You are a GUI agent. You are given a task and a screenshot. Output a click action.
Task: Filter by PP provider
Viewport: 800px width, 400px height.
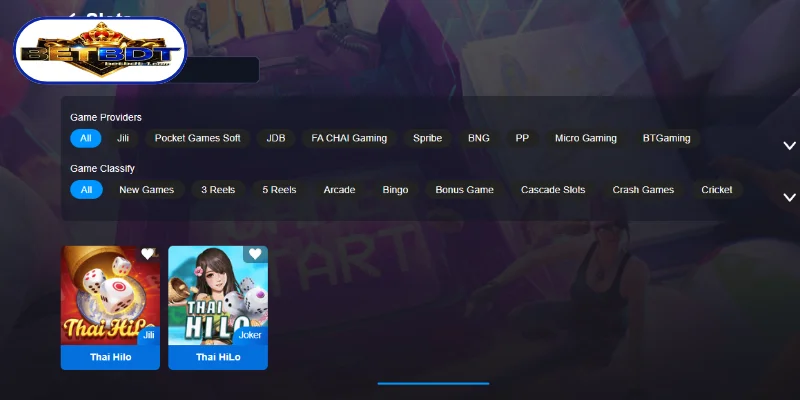pos(522,138)
